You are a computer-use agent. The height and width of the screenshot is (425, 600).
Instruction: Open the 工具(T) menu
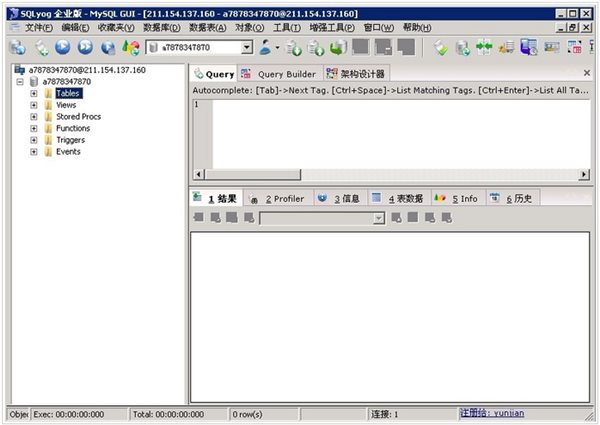pos(287,28)
